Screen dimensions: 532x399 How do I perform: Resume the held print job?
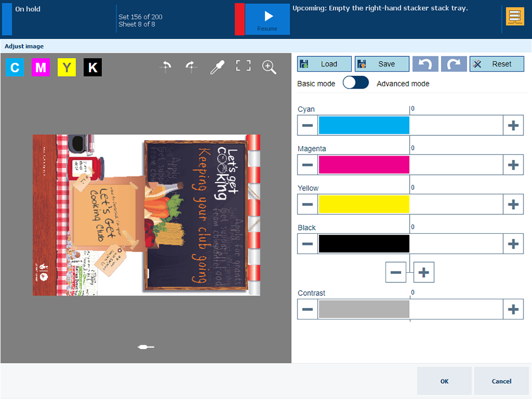(x=268, y=19)
